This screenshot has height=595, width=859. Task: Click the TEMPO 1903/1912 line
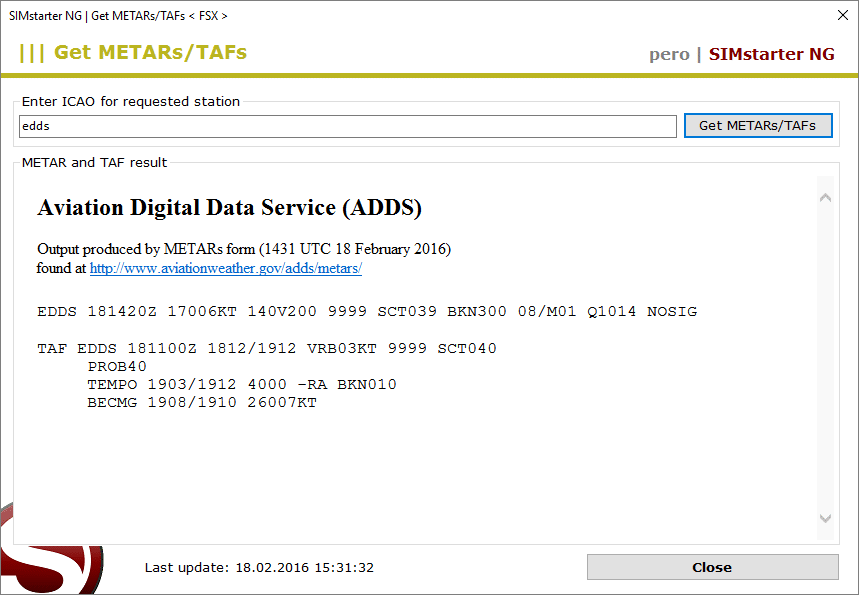(241, 384)
